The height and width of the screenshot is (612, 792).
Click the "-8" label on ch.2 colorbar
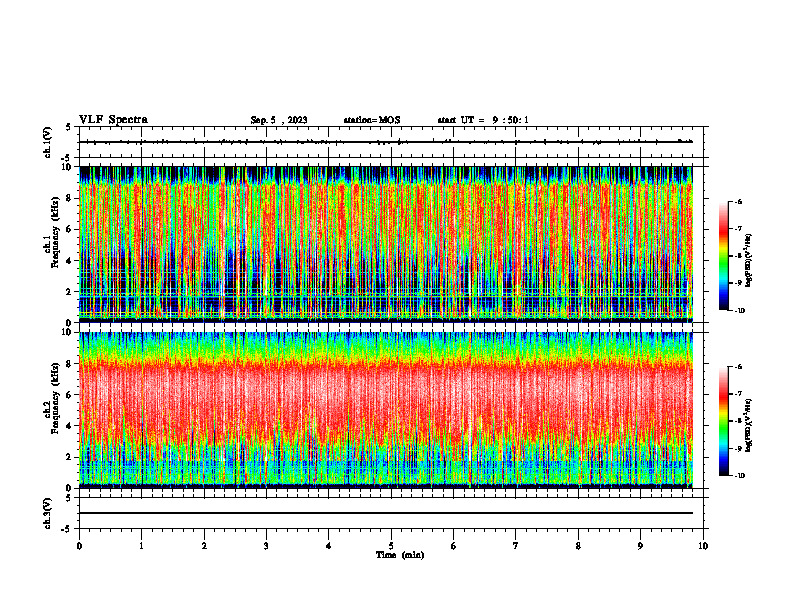(x=738, y=421)
